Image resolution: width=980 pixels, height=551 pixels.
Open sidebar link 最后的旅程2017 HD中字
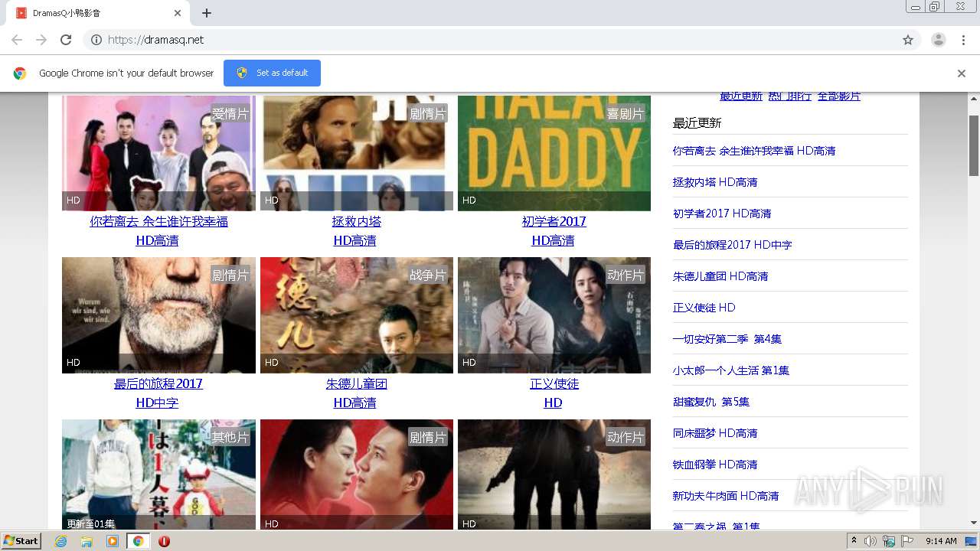[733, 245]
